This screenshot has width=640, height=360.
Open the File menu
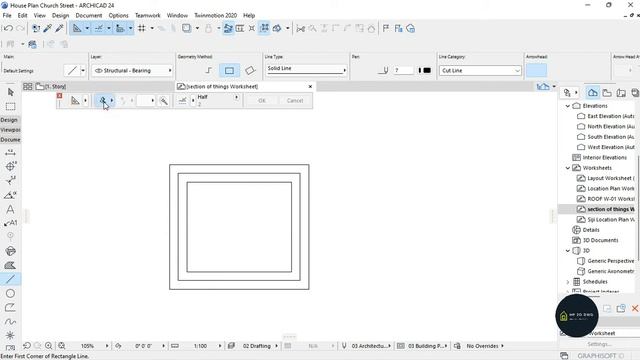click(x=7, y=15)
